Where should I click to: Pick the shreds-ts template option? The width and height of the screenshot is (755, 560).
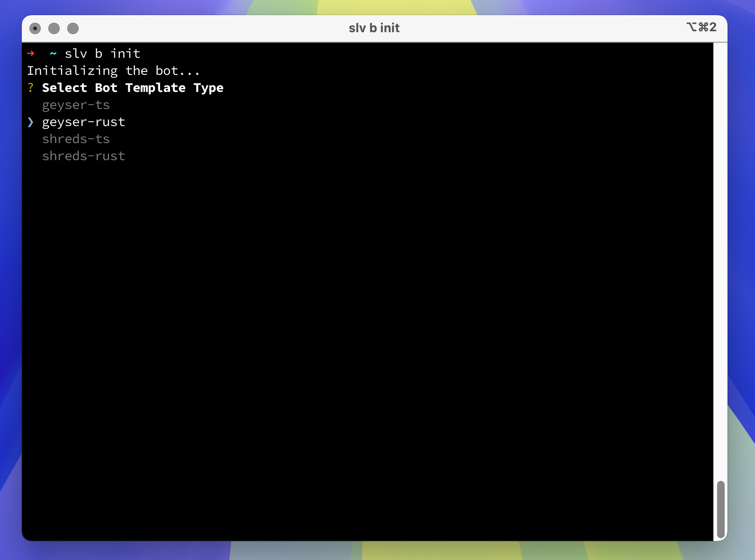[76, 139]
